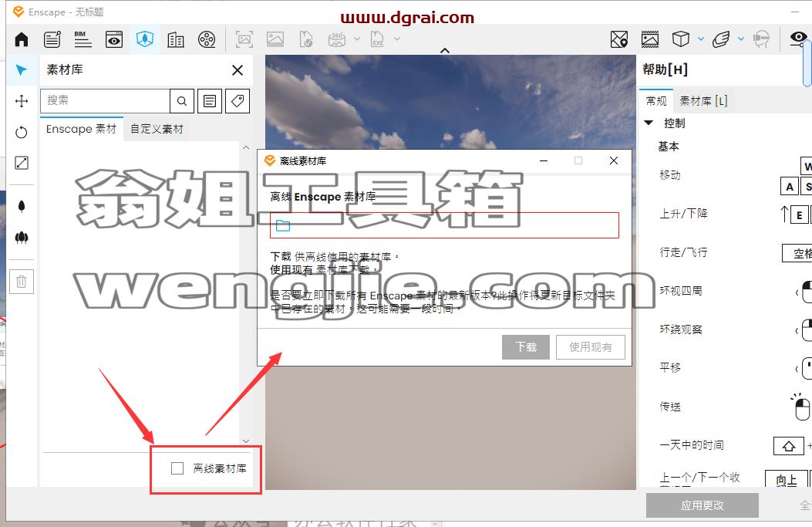Click the 环绕观察 label in help panel
This screenshot has height=527, width=812.
pyautogui.click(x=681, y=329)
